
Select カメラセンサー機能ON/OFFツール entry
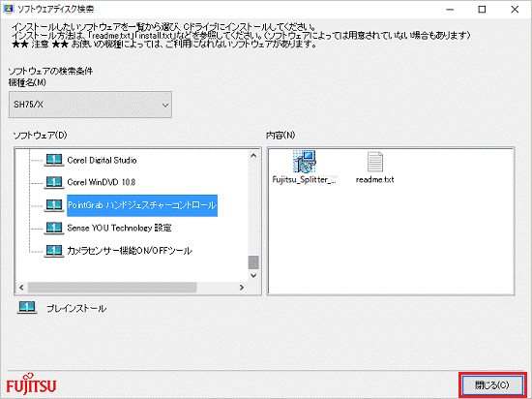[130, 251]
